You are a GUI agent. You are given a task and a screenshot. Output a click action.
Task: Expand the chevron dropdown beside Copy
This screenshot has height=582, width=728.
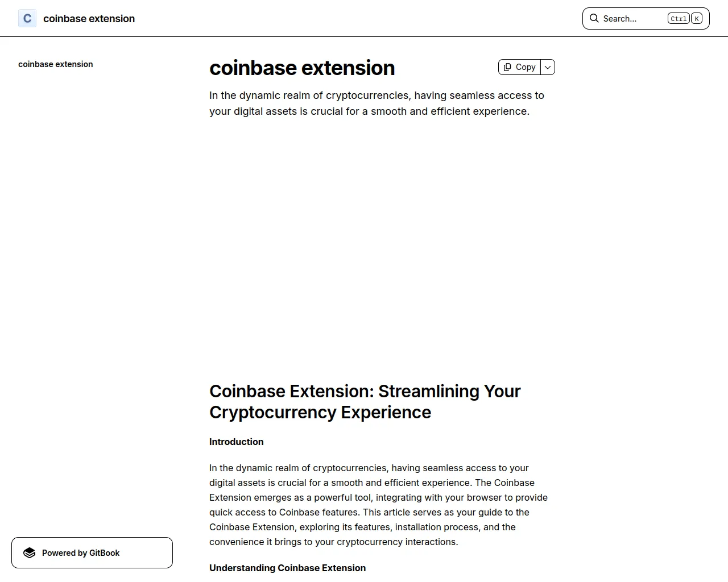pyautogui.click(x=548, y=67)
